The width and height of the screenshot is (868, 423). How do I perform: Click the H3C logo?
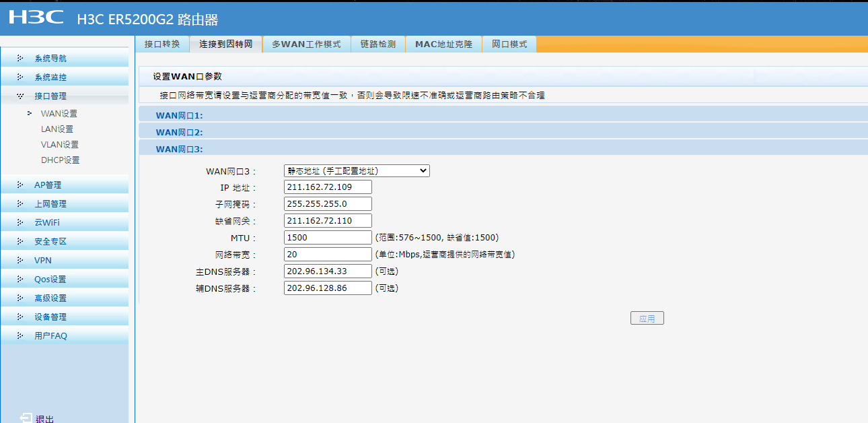coord(36,17)
